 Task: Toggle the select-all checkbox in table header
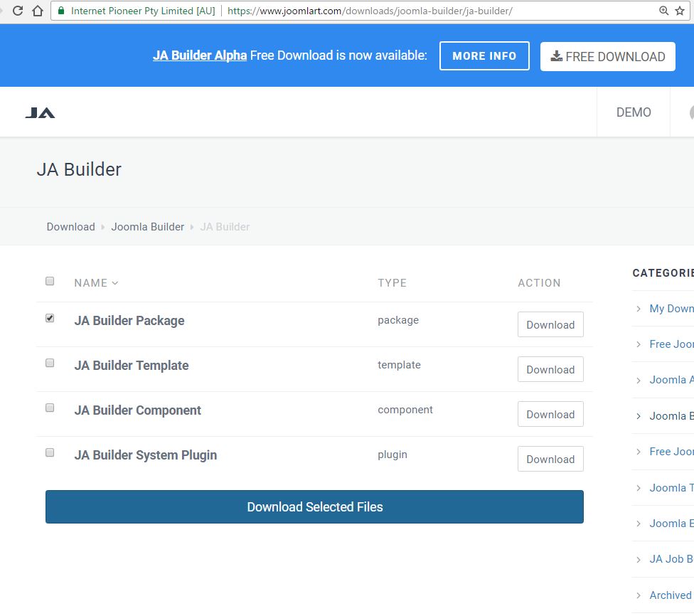coord(50,281)
